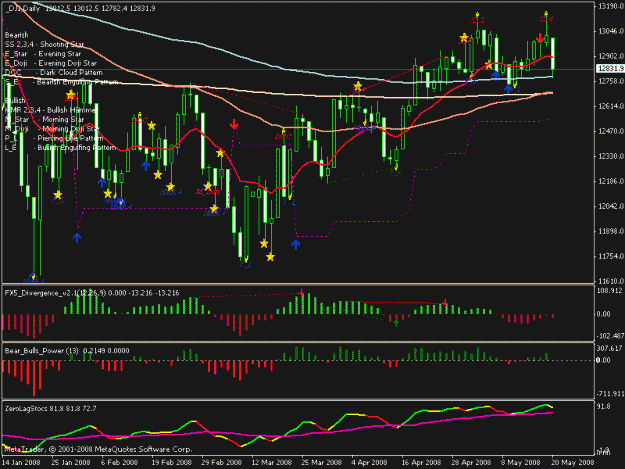625x469 pixels.
Task: Click date label '14 Jan 2008'
Action: point(21,463)
